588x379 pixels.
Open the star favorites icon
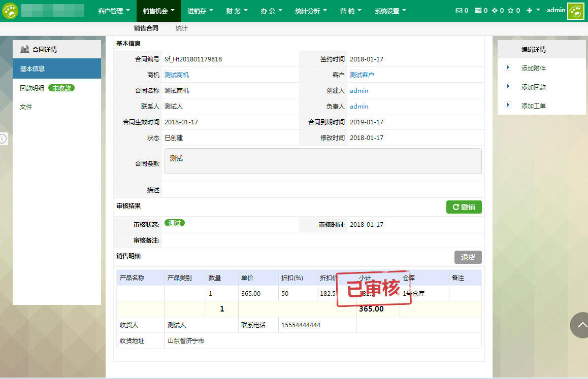510,11
